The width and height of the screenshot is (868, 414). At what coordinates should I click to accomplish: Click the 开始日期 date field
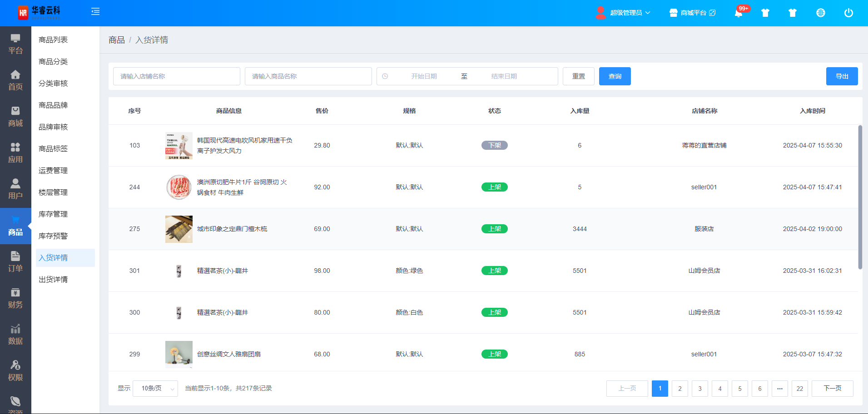tap(424, 76)
